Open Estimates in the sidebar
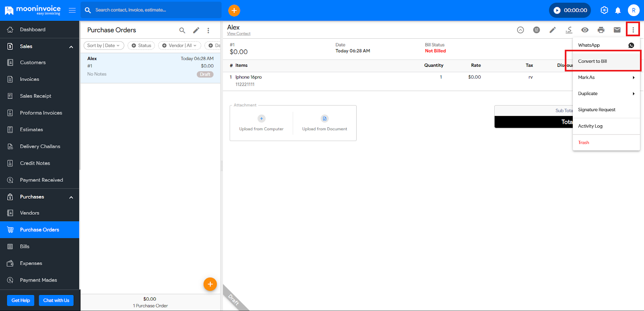 click(x=39, y=130)
